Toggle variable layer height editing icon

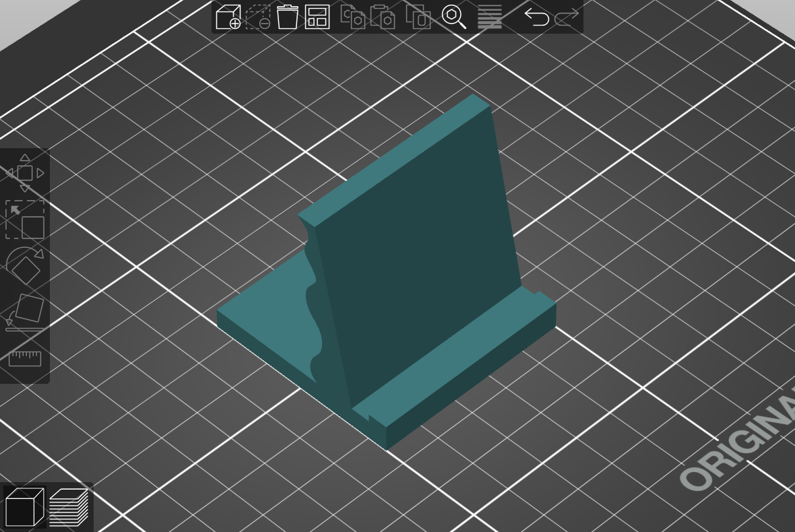490,17
